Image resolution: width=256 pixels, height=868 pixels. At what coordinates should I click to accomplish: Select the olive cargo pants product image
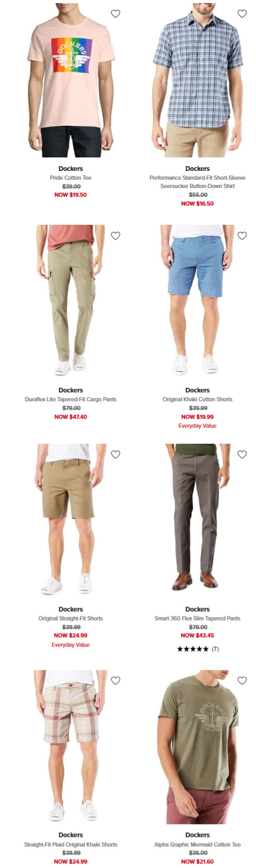71,300
